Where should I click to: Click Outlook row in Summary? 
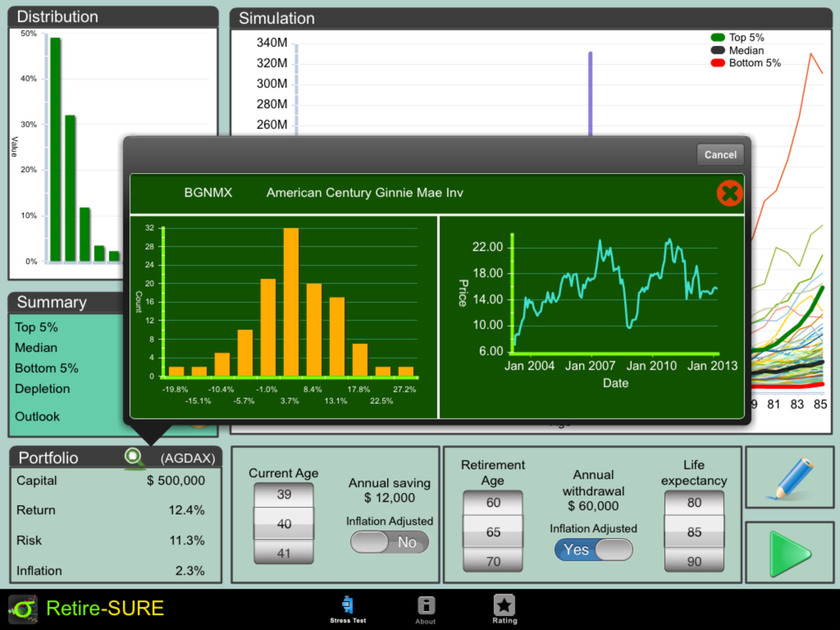[x=37, y=417]
